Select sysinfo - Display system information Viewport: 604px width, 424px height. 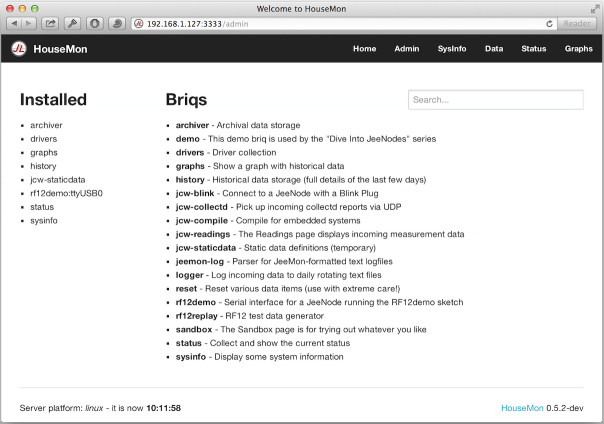coord(259,357)
